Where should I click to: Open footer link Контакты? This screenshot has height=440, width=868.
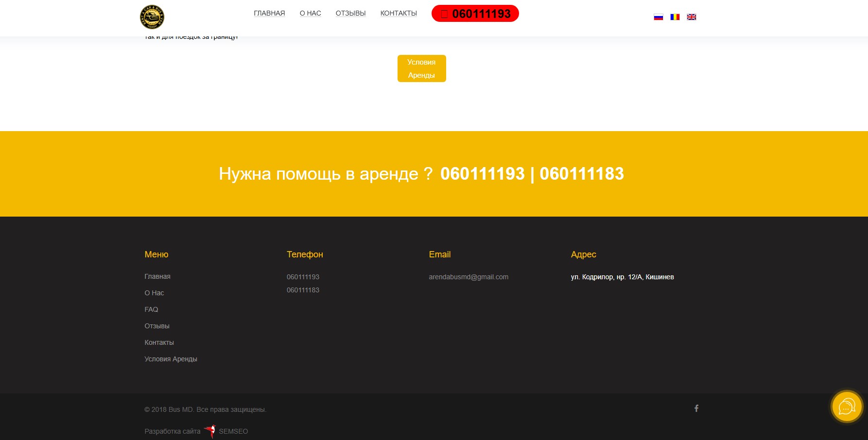(x=159, y=342)
